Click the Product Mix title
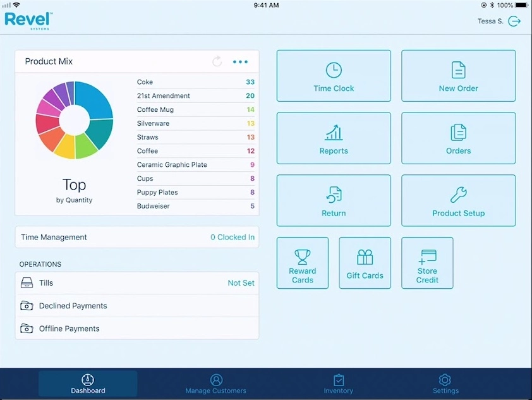This screenshot has height=400, width=532. coord(49,61)
